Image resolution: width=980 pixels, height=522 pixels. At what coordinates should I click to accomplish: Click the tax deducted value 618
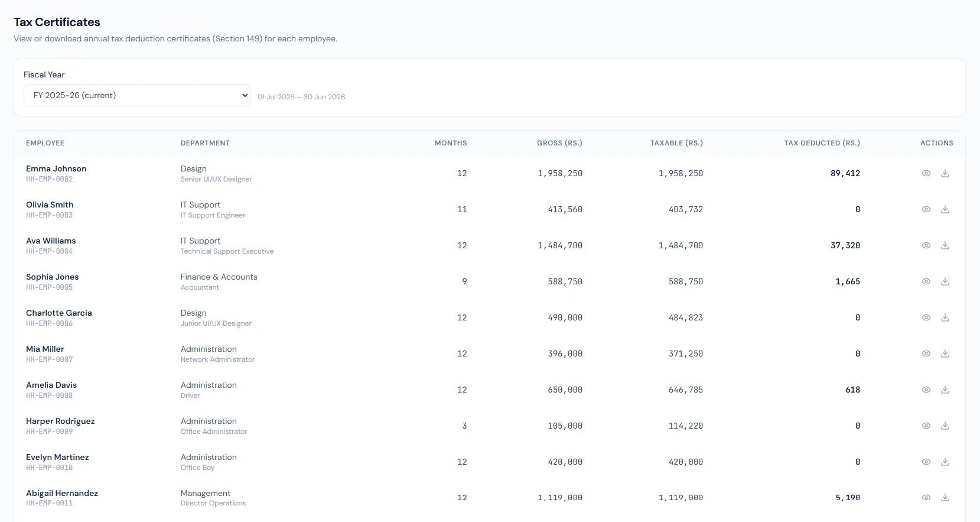(x=853, y=390)
